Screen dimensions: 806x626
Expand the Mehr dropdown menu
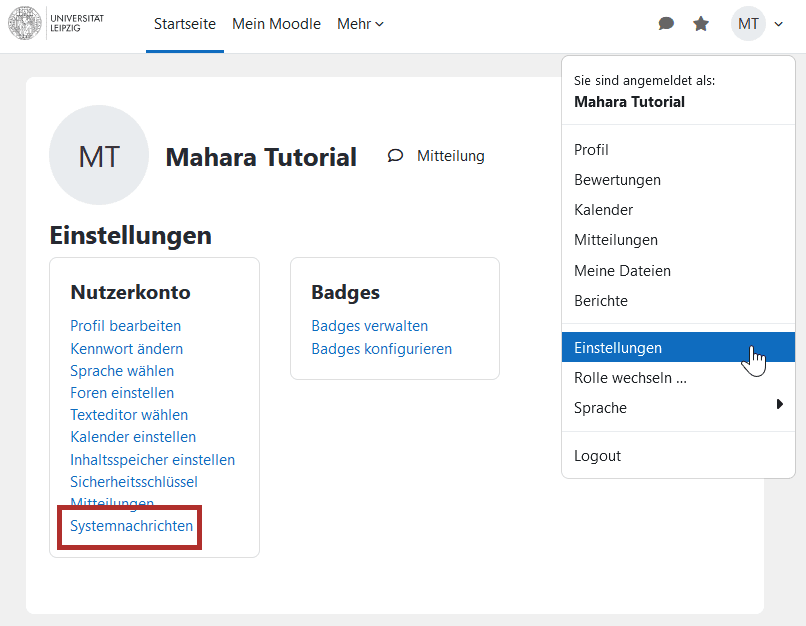coord(360,24)
